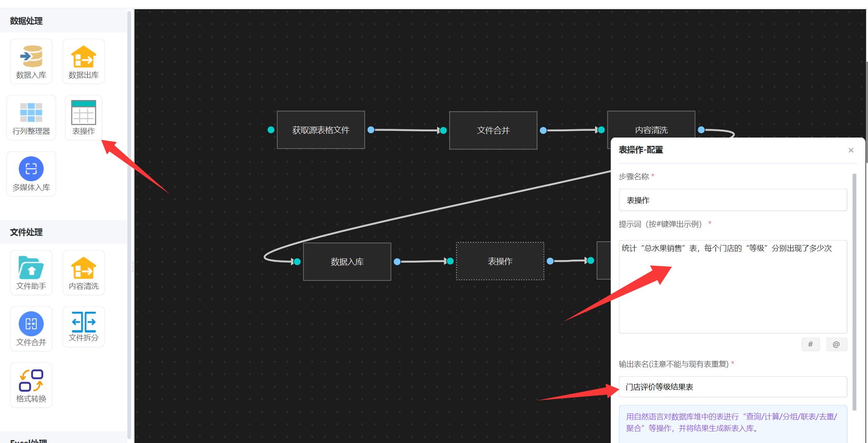Select the 文件合并 node on canvas
The width and height of the screenshot is (868, 443).
(493, 130)
